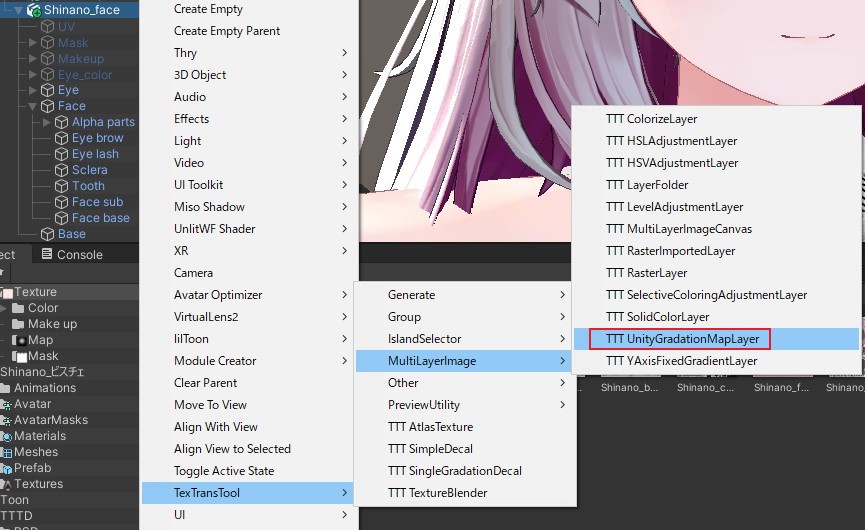Click the Console tab icon
The image size is (865, 530).
point(47,254)
